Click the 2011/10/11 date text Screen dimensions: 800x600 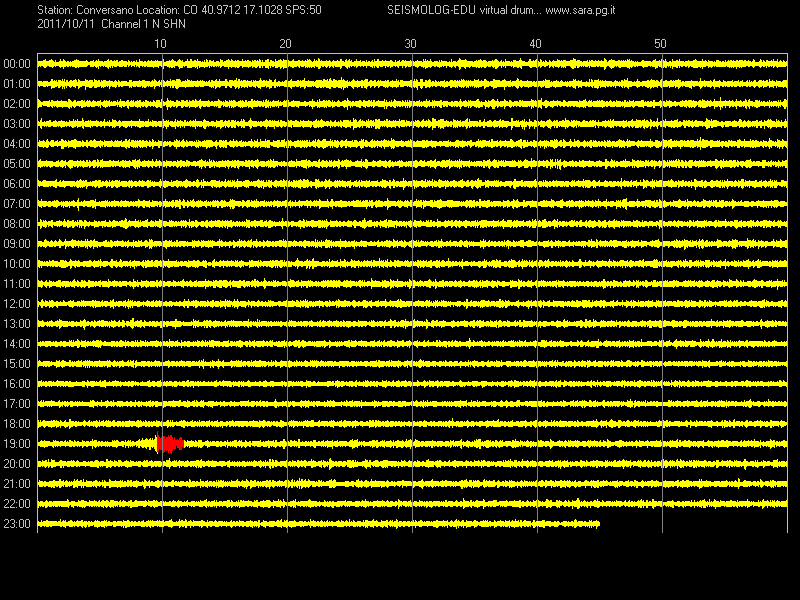pyautogui.click(x=66, y=24)
